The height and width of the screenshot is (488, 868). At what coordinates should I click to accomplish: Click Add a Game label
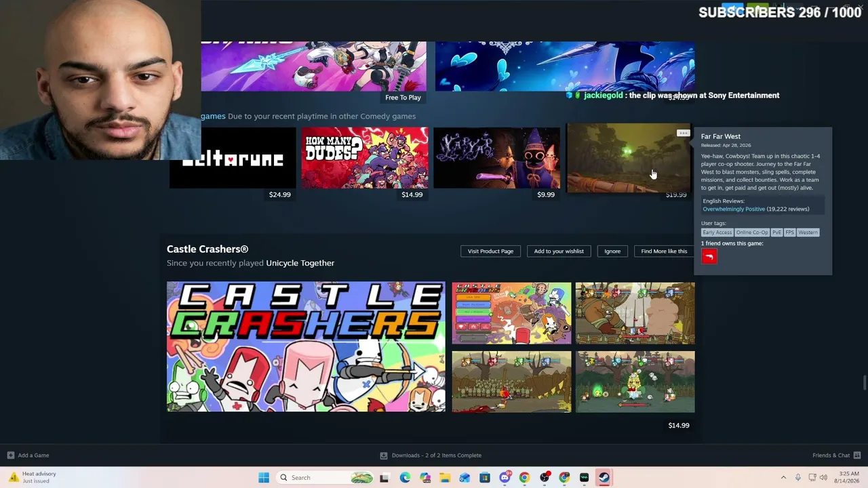[33, 455]
